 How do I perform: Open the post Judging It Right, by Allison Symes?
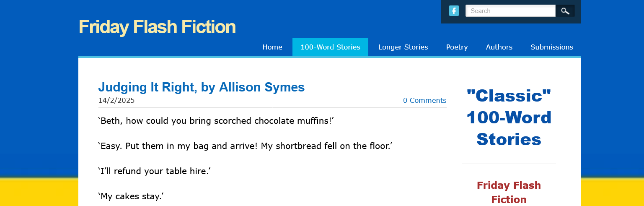click(x=201, y=87)
